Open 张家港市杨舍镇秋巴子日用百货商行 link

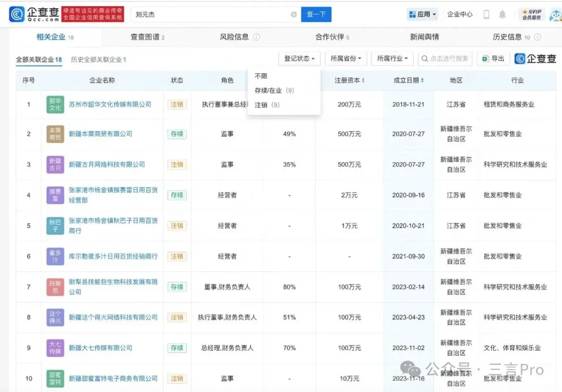tap(113, 226)
